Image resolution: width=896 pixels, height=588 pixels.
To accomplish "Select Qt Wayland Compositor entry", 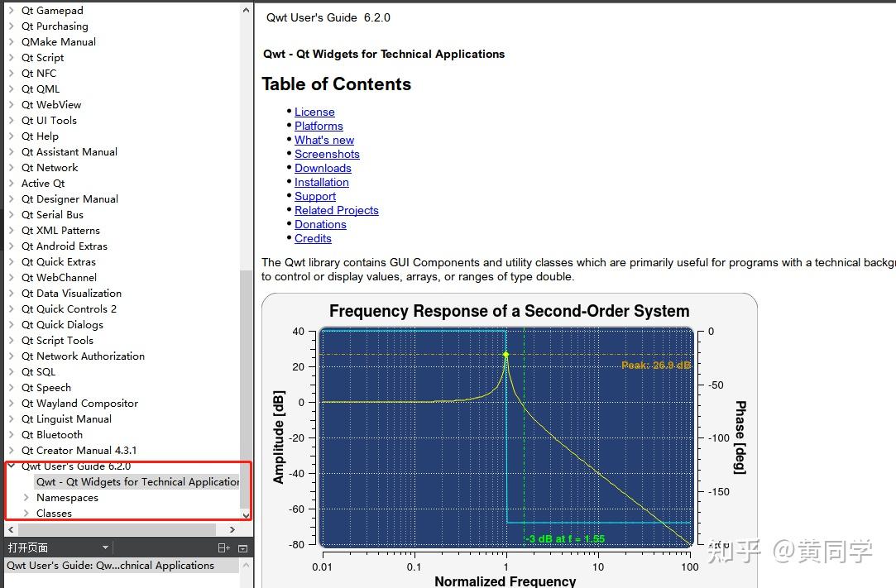I will (79, 404).
